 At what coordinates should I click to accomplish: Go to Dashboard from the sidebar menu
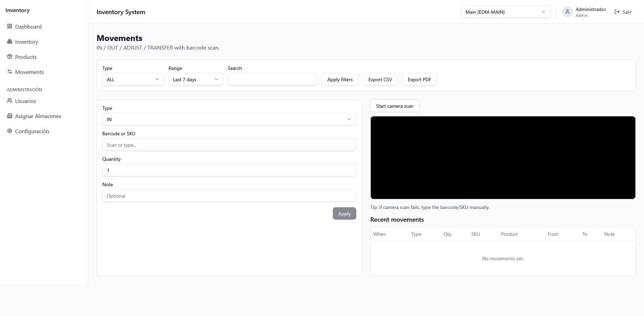pos(28,27)
